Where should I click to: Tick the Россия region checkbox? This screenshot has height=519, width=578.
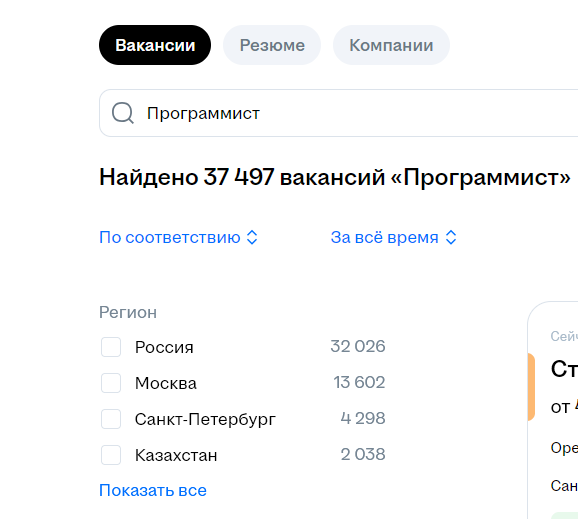point(111,347)
